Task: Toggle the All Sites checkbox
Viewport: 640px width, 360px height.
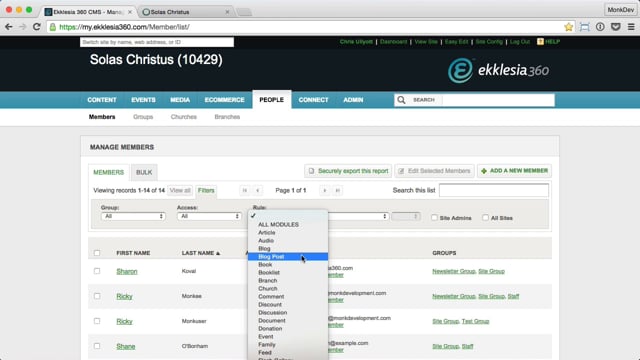Action: click(x=485, y=218)
